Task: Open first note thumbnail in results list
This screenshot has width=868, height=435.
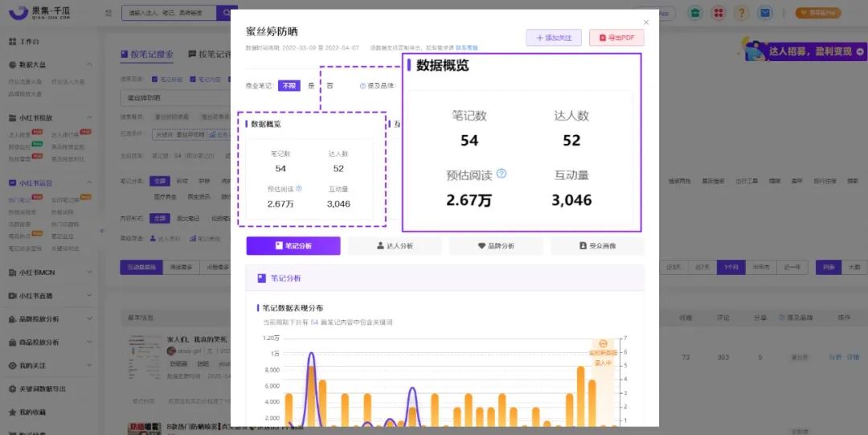Action: (x=145, y=358)
